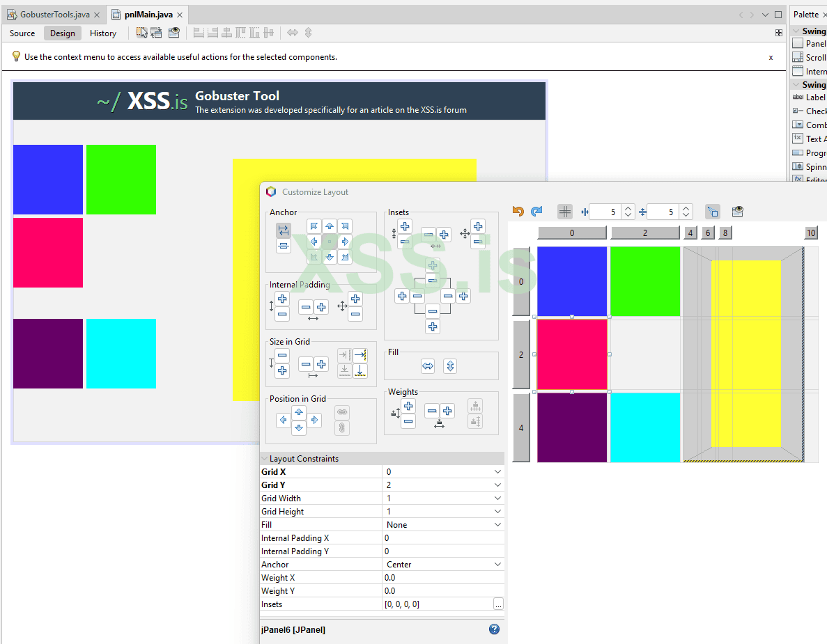Select blue panel in grid designer

click(572, 281)
